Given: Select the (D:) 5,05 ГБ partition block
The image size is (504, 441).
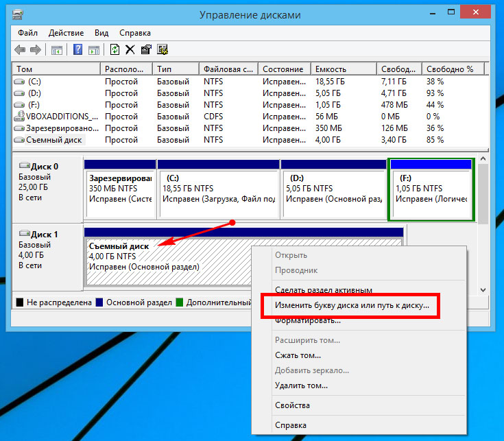Looking at the screenshot, I should point(334,190).
